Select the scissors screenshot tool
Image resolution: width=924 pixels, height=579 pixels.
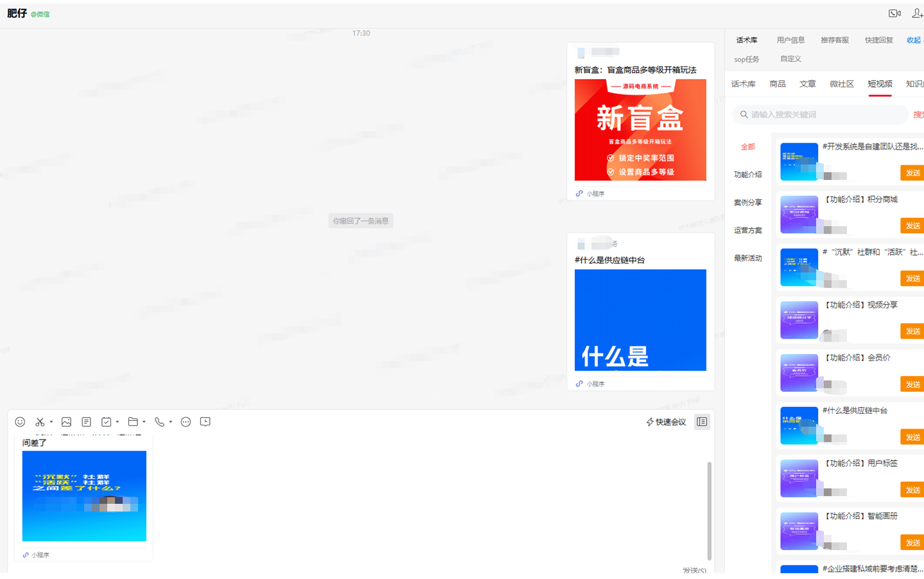click(40, 422)
